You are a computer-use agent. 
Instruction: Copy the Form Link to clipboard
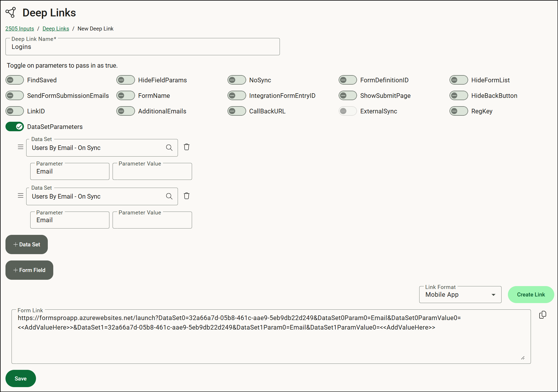543,315
